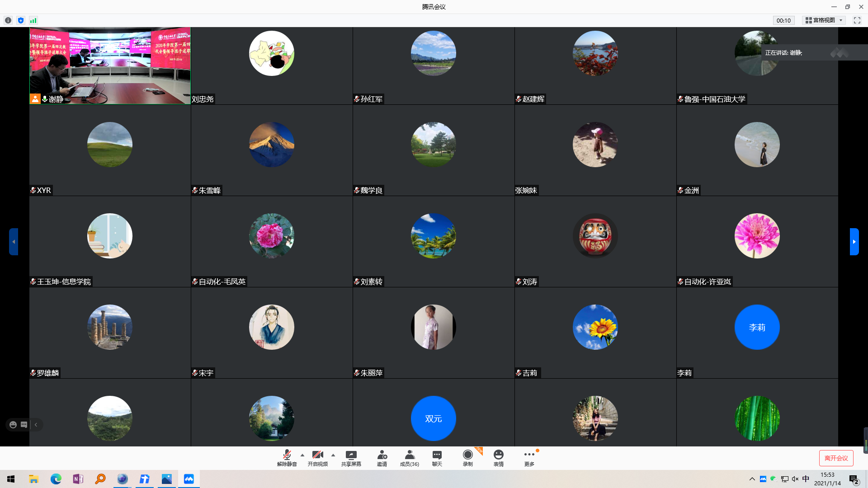Toggle the full screen icon
Image resolution: width=868 pixels, height=488 pixels.
tap(857, 20)
